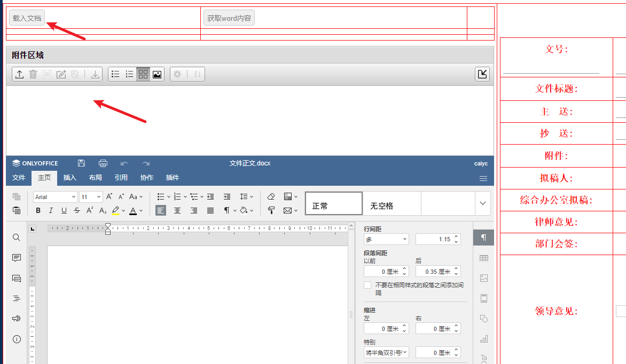This screenshot has width=626, height=364.
Task: Copy style with paint roller icon
Action: point(271,210)
